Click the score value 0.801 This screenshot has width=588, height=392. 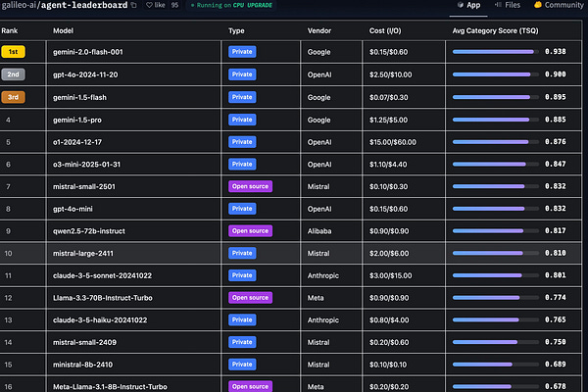(x=556, y=275)
